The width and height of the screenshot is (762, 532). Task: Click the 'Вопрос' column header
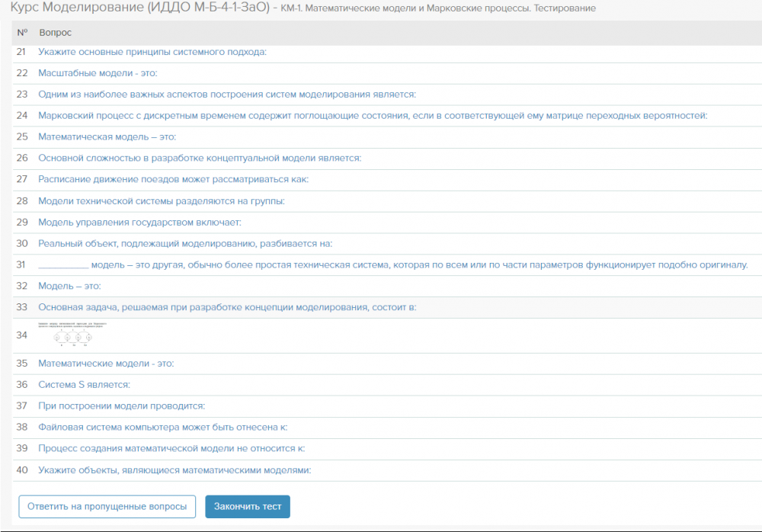(x=56, y=33)
